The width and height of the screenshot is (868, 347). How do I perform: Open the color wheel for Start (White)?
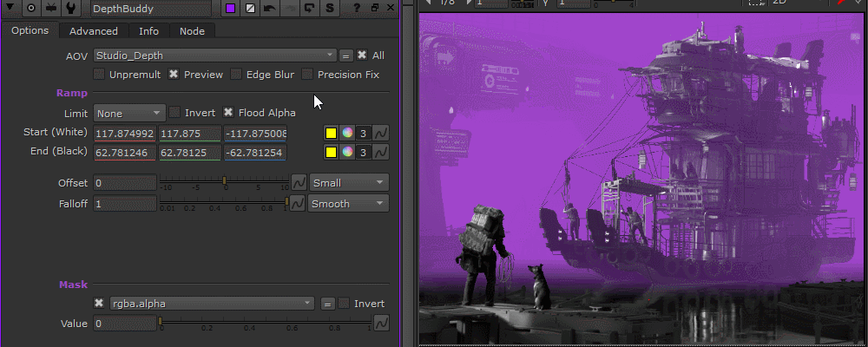(x=347, y=134)
